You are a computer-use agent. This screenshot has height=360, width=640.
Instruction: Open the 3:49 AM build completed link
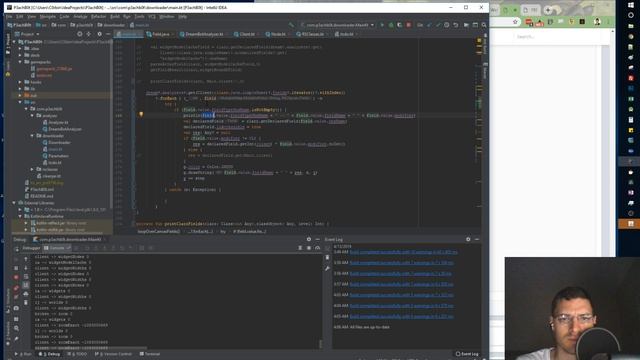(403, 252)
